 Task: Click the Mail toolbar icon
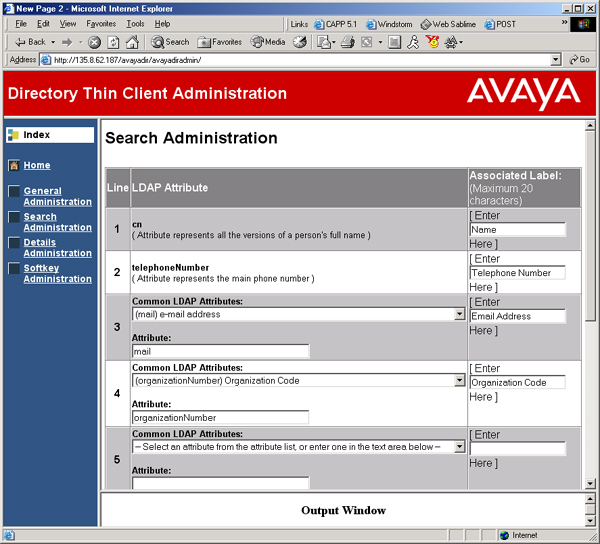click(x=324, y=42)
